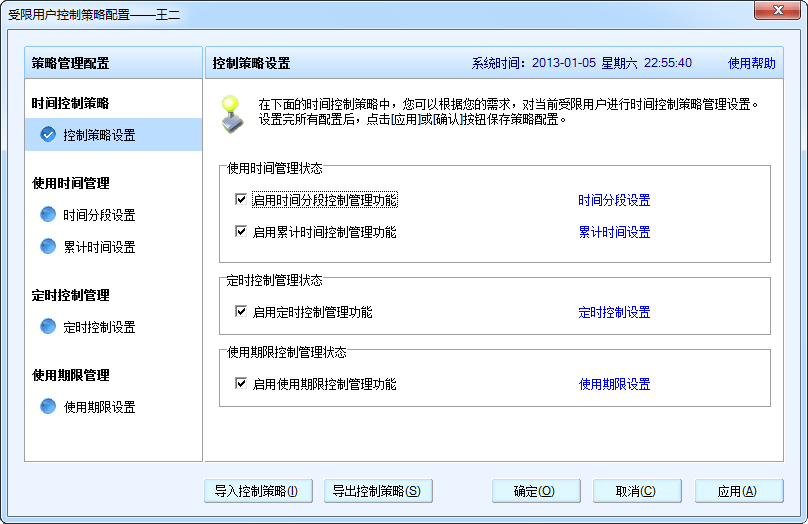Click the 导出控制策略(S) button

point(378,491)
